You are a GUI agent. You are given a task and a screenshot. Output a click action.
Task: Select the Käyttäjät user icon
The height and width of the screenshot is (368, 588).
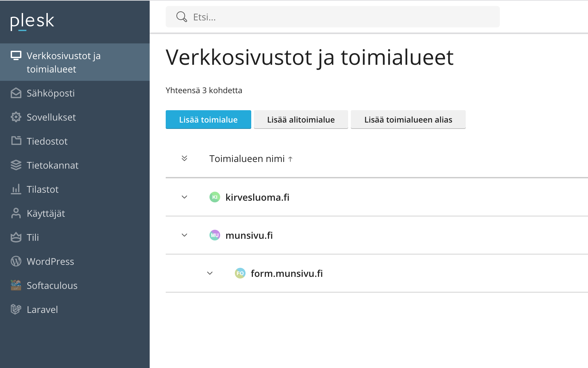point(16,213)
